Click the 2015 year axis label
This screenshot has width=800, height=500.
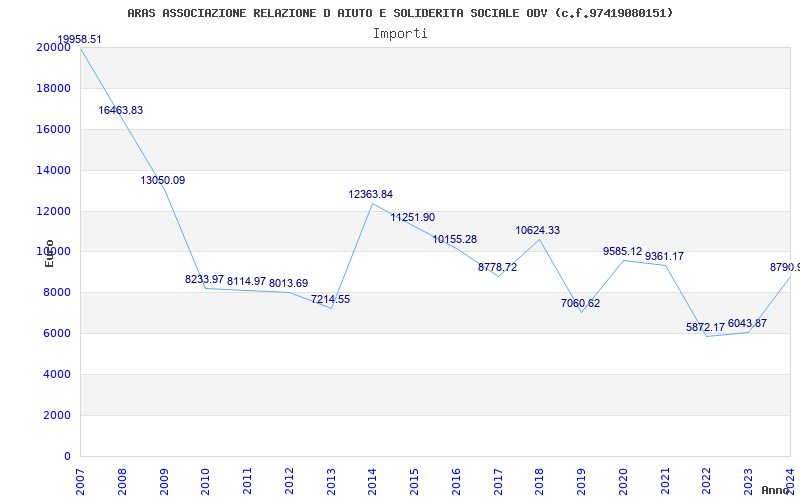point(414,482)
